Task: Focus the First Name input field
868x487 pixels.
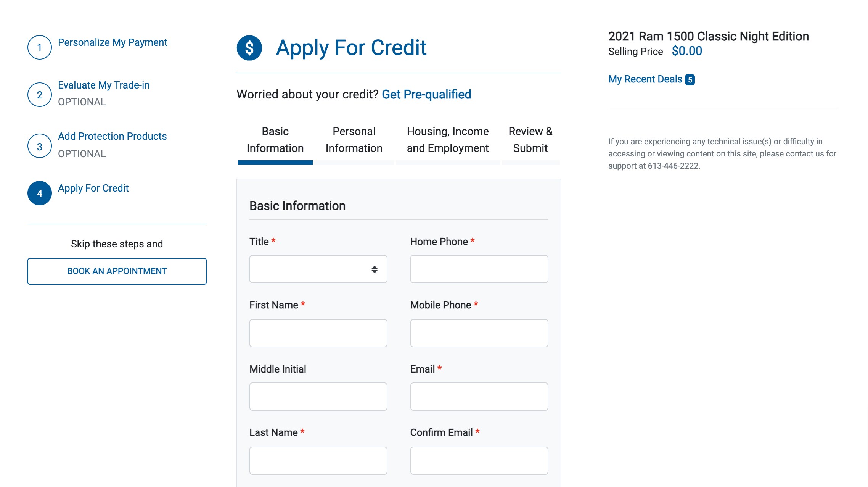Action: click(x=318, y=333)
